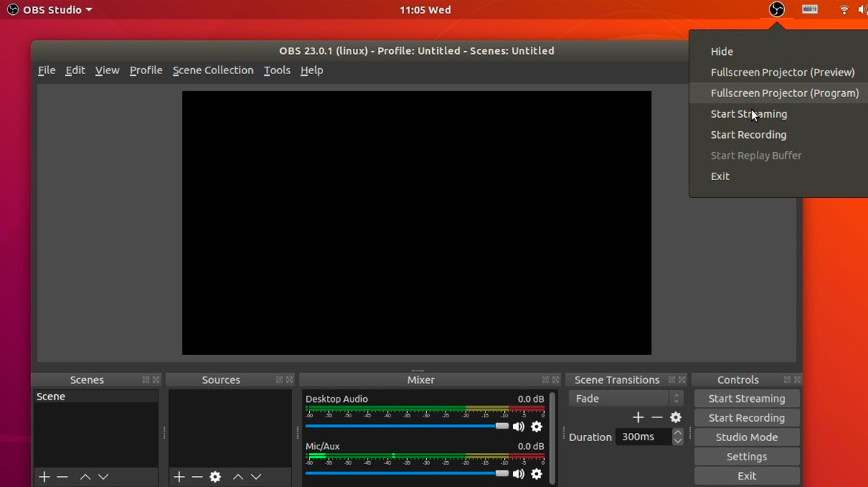Click OBS tray icon in top bar
This screenshot has height=487, width=868.
point(776,10)
